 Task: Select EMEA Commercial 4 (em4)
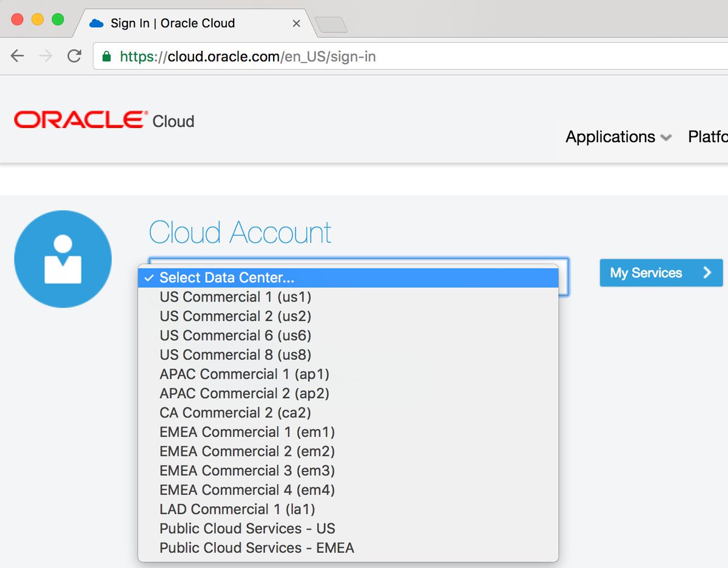click(x=348, y=490)
